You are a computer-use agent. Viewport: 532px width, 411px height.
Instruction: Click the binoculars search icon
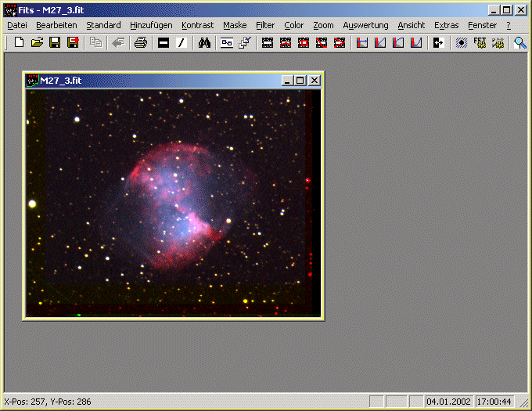point(205,42)
